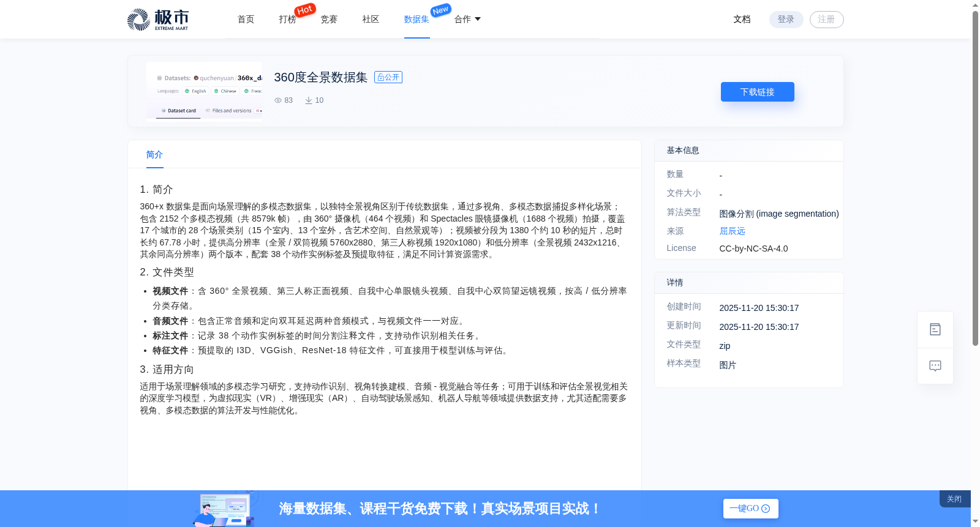The height and width of the screenshot is (527, 980).
Task: Click the 下载链接 download button
Action: point(757,92)
